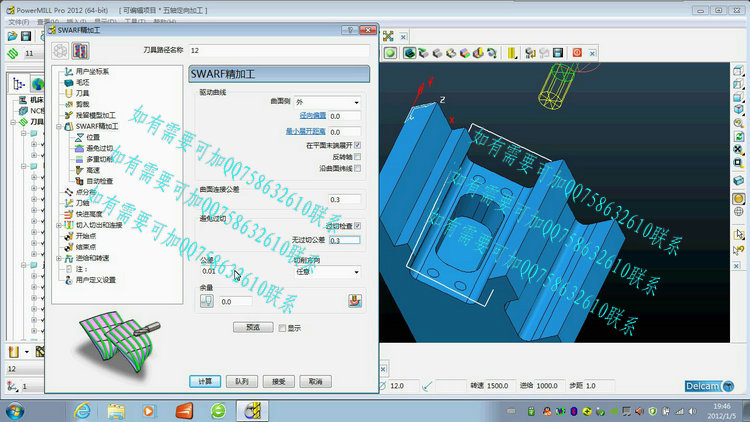This screenshot has height=422, width=750.
Task: Click the 刀具路径名称 field
Action: point(279,50)
